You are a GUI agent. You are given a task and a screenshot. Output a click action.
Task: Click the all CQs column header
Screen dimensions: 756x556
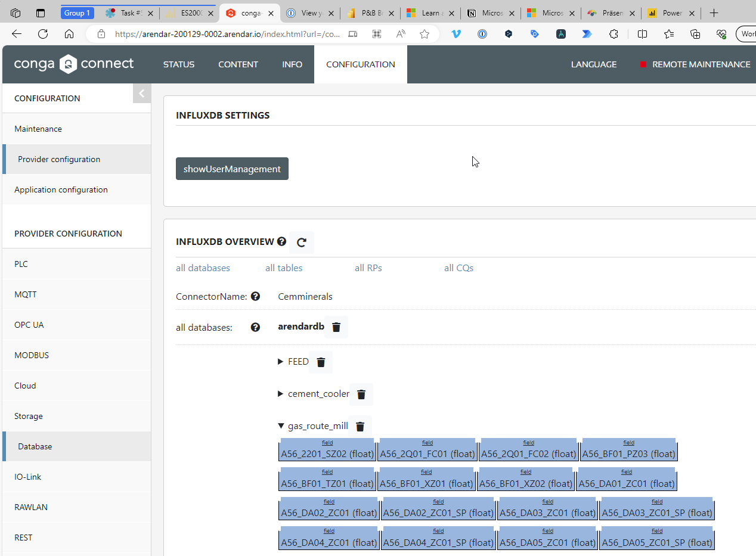[x=458, y=268]
